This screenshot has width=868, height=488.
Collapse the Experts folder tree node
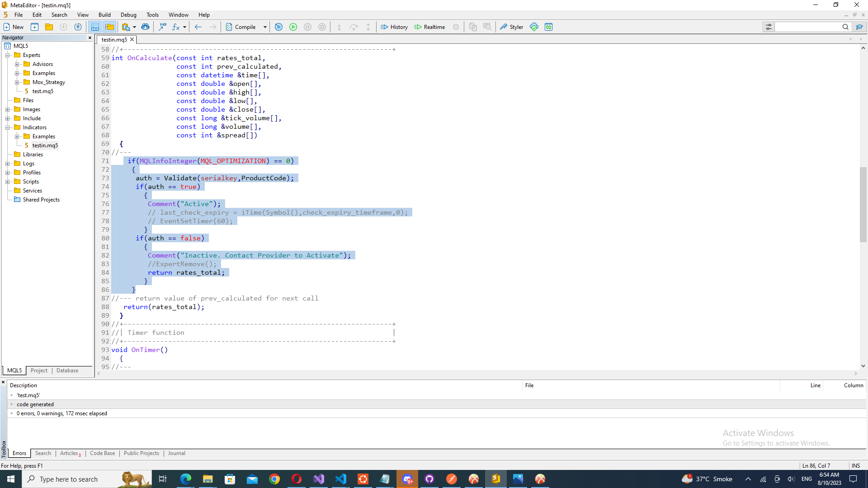[x=8, y=55]
